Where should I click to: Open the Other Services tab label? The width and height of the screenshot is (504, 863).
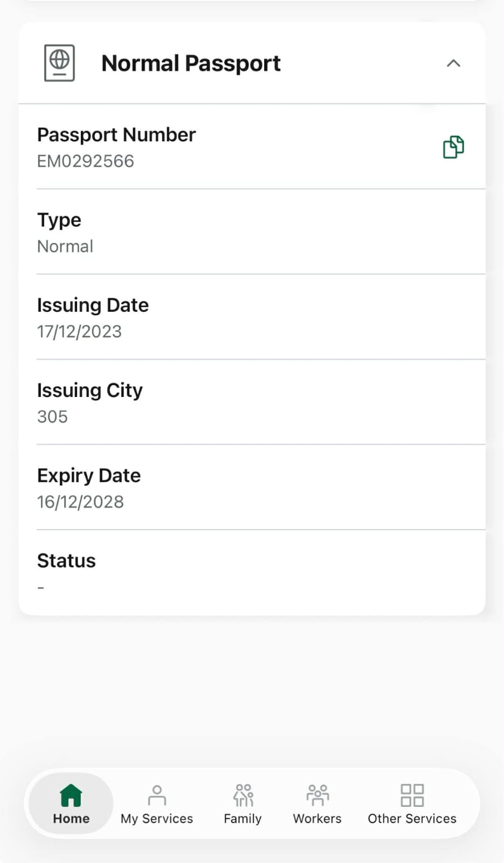click(x=412, y=819)
